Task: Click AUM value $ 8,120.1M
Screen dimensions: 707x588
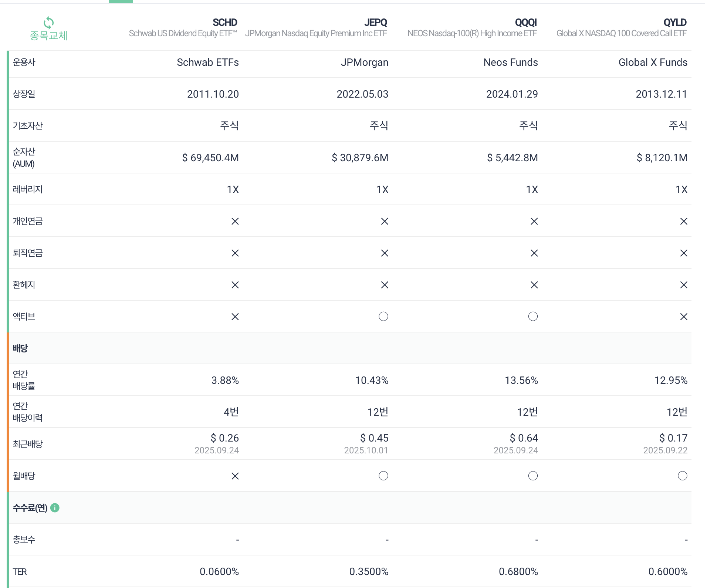Action: pos(662,158)
